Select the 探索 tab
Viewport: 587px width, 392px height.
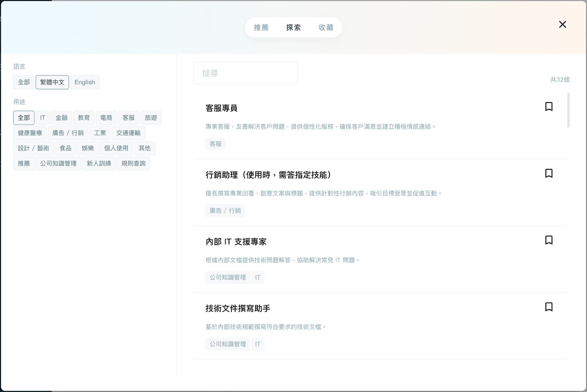click(x=293, y=28)
